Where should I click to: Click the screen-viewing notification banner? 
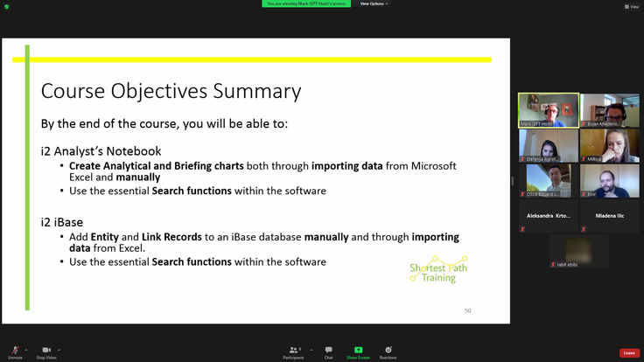pos(306,3)
